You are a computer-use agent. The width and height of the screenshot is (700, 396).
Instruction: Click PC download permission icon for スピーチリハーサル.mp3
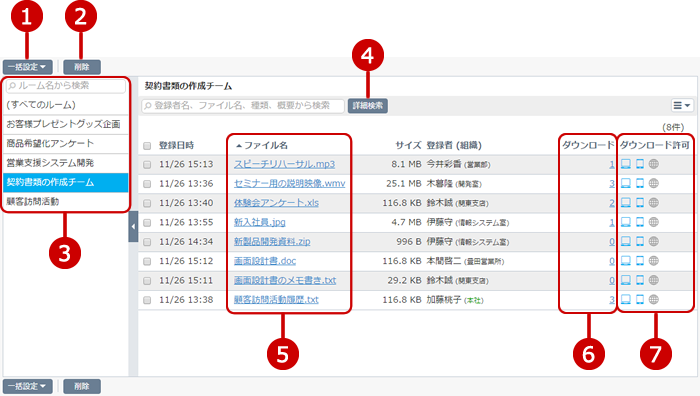[x=626, y=164]
